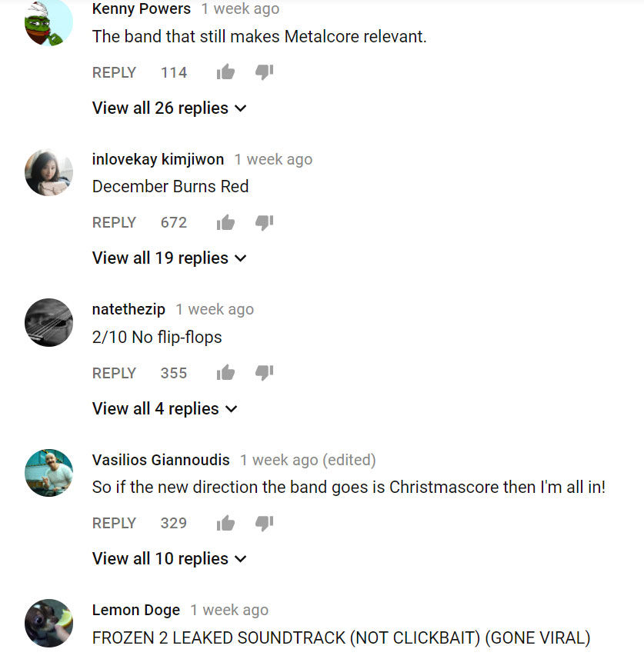Reply to Kenny Powers' comment
This screenshot has height=659, width=644.
[114, 72]
